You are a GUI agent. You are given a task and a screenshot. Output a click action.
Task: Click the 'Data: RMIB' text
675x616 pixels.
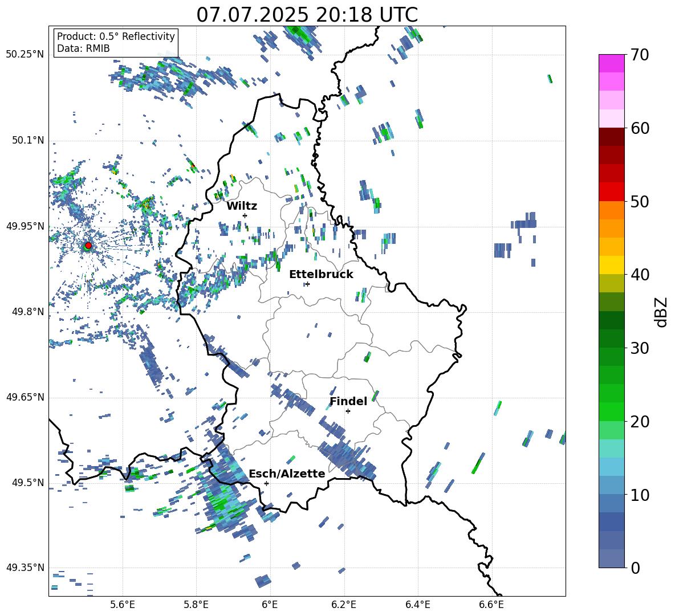[83, 48]
